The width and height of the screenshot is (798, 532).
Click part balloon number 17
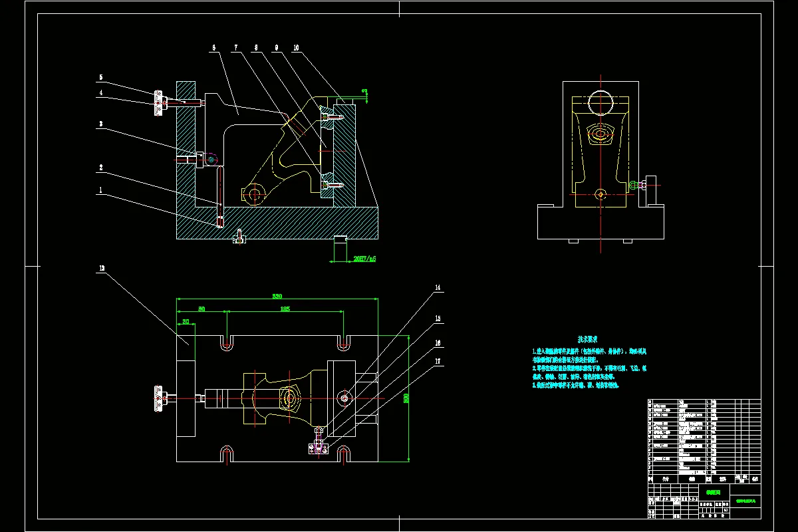(x=438, y=362)
